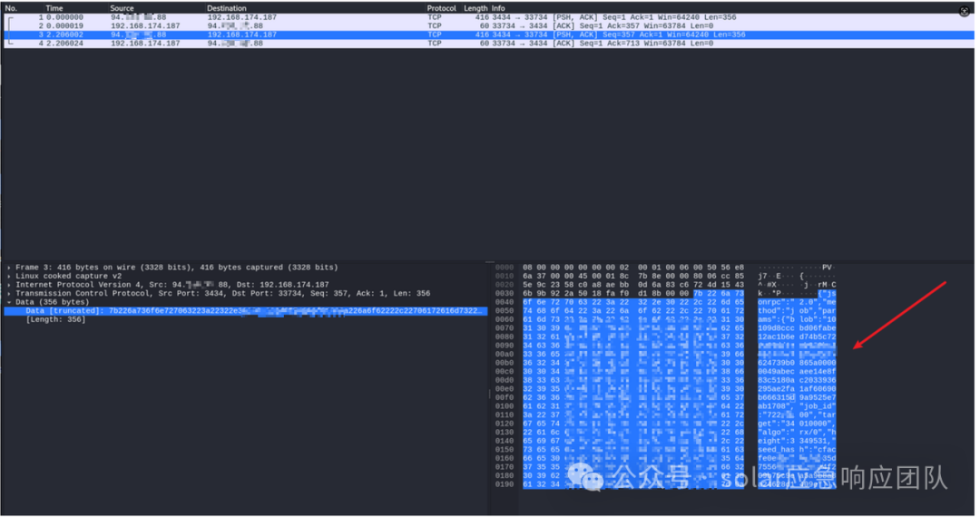Select packet 2 at time 0.000019
The image size is (980, 517).
point(489,26)
